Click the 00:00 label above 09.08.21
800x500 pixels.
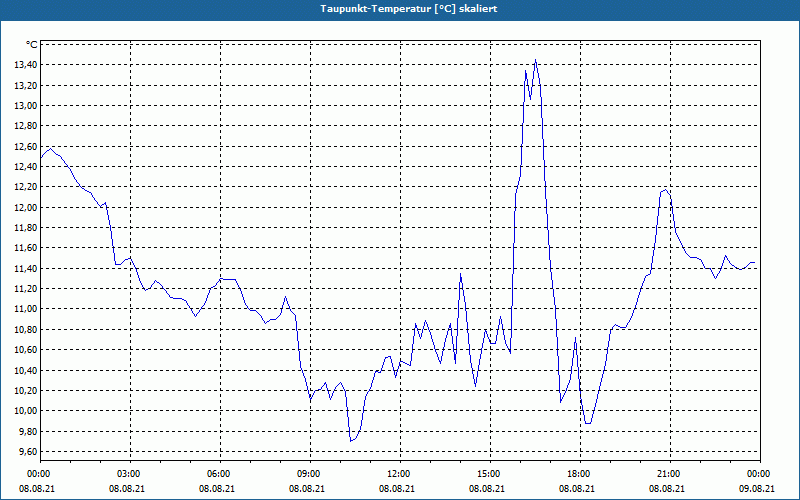(760, 473)
